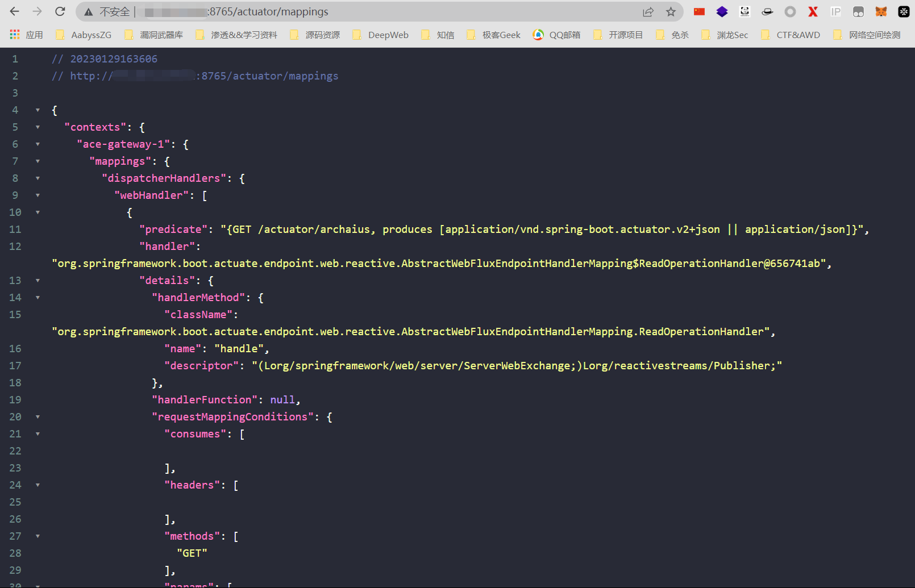The width and height of the screenshot is (915, 588).
Task: Open the 漏洞武器库 bookmark folder
Action: [x=154, y=35]
